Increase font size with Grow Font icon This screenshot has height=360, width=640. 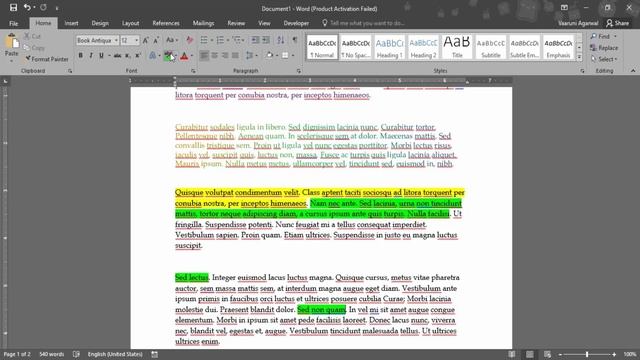[x=146, y=40]
